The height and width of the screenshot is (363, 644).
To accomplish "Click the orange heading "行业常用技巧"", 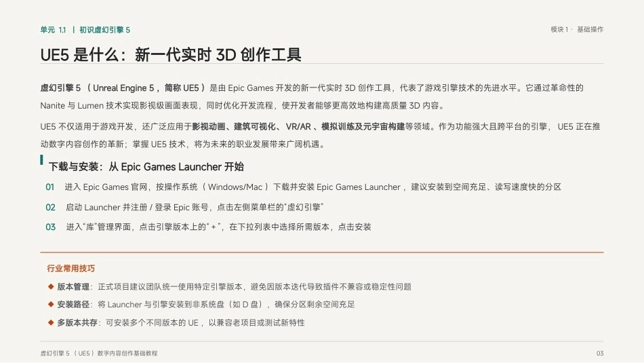I will [71, 269].
